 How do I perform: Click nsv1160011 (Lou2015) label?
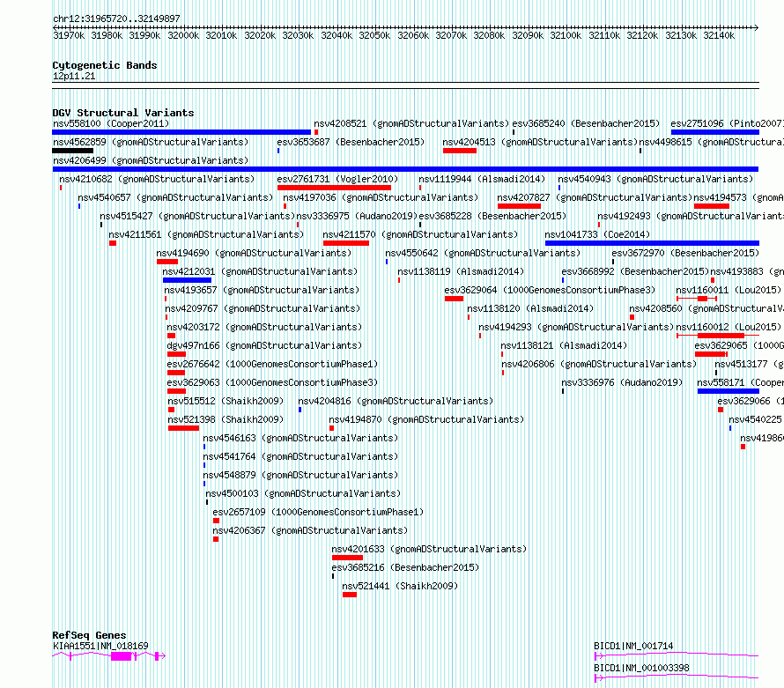[x=729, y=290]
